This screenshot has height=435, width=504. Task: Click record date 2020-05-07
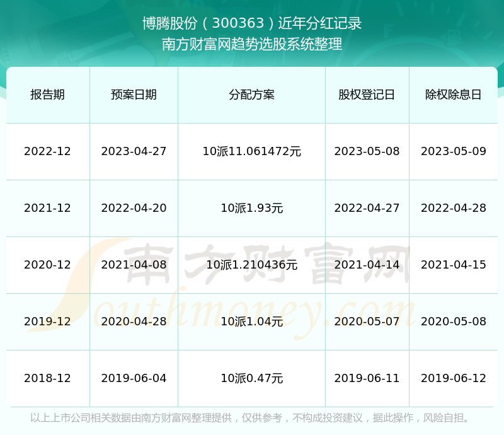click(367, 321)
